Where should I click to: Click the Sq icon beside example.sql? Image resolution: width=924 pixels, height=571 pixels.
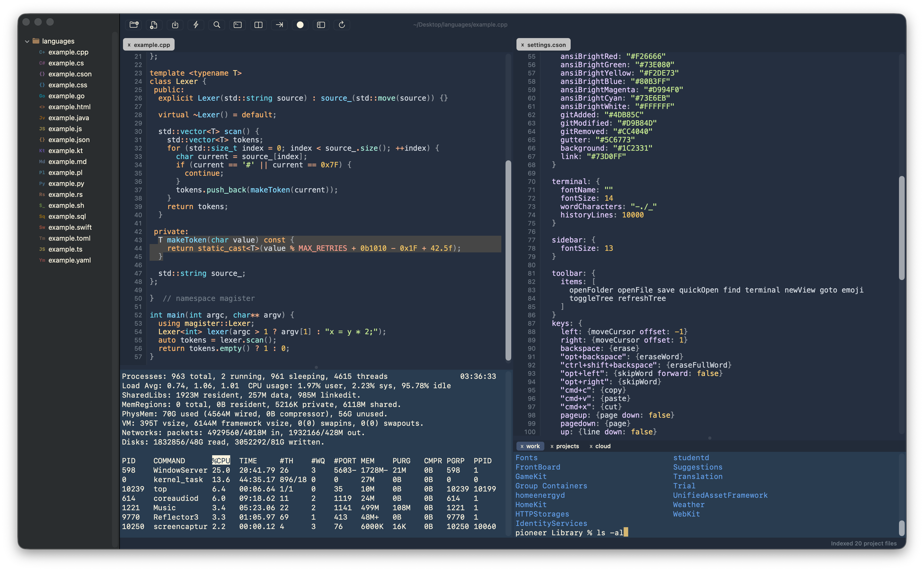42,216
